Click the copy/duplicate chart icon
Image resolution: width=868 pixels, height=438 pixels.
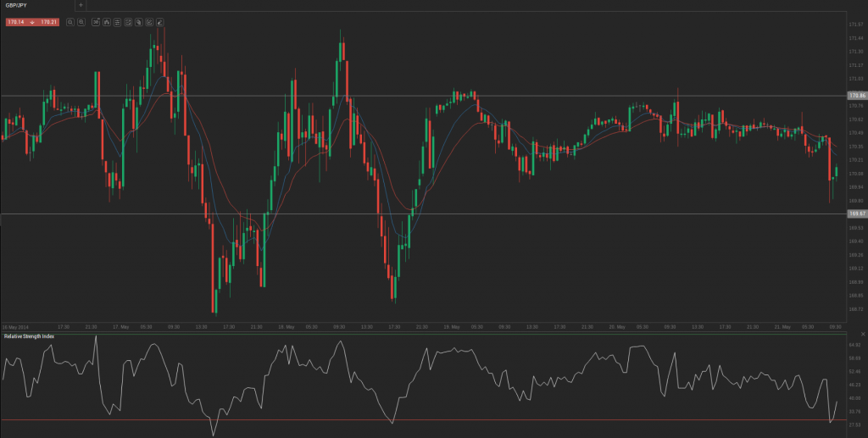coord(138,22)
